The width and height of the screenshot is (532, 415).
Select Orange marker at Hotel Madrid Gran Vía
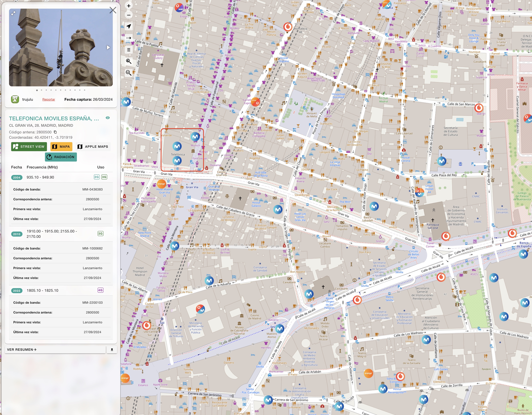coord(161,184)
